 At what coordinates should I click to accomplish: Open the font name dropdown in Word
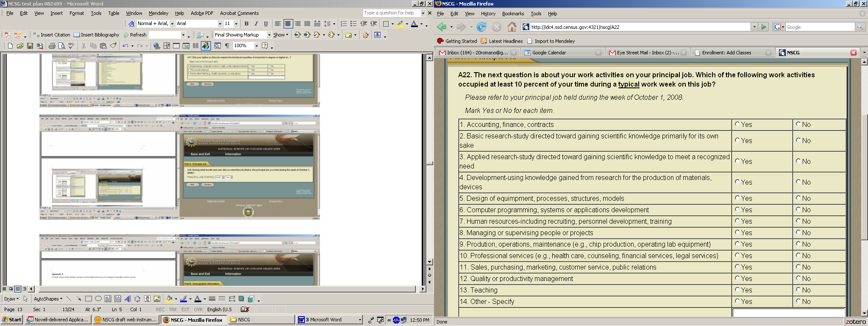pos(220,24)
